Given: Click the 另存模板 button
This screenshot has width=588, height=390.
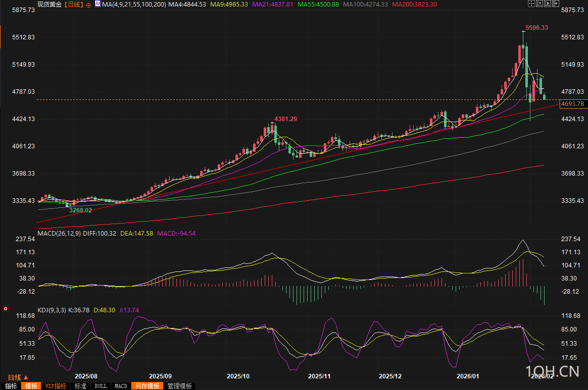Looking at the screenshot, I should [x=146, y=386].
